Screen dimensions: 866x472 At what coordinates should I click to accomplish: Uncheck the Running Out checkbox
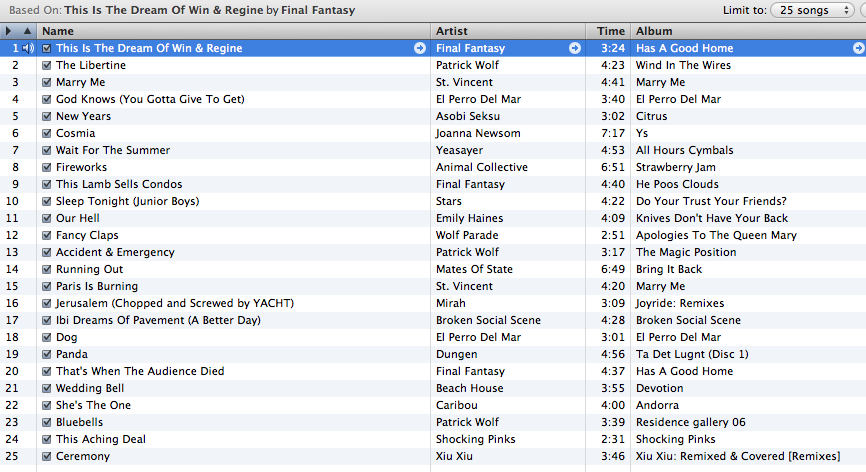click(46, 269)
